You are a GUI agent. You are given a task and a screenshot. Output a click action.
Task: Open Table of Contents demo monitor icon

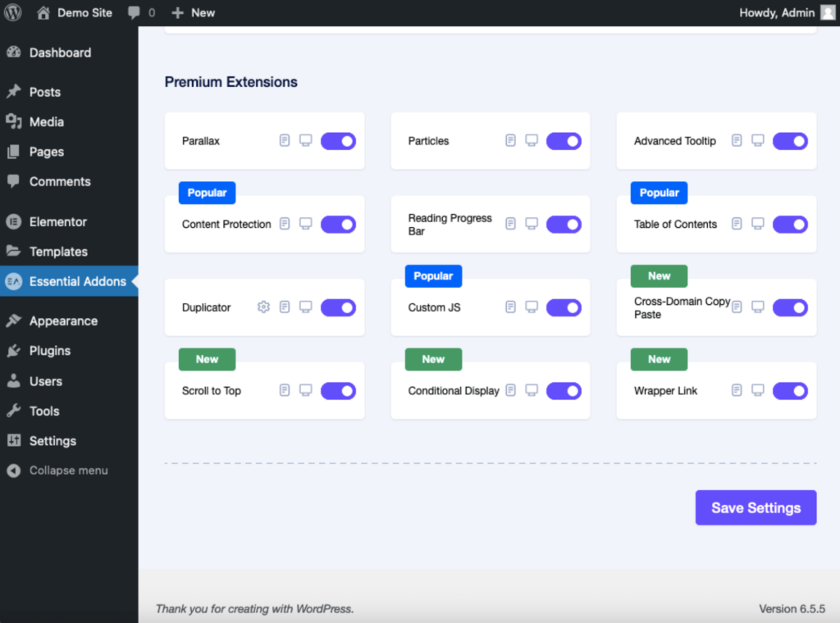point(757,224)
